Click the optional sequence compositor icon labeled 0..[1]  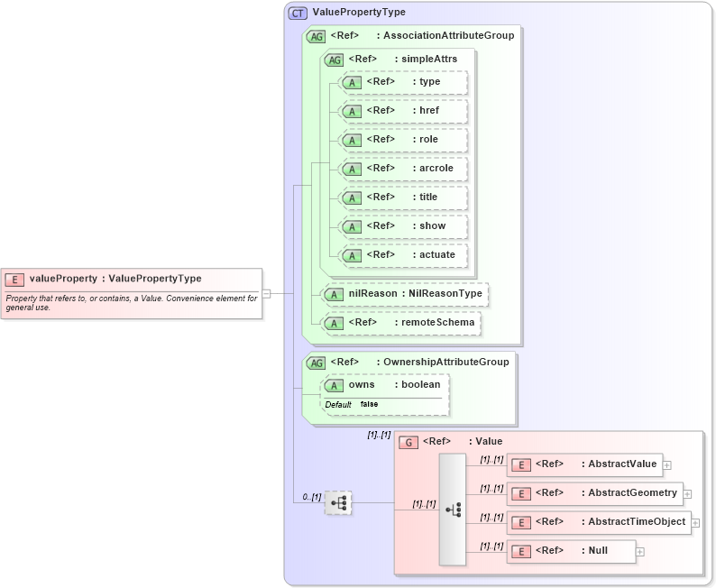338,503
